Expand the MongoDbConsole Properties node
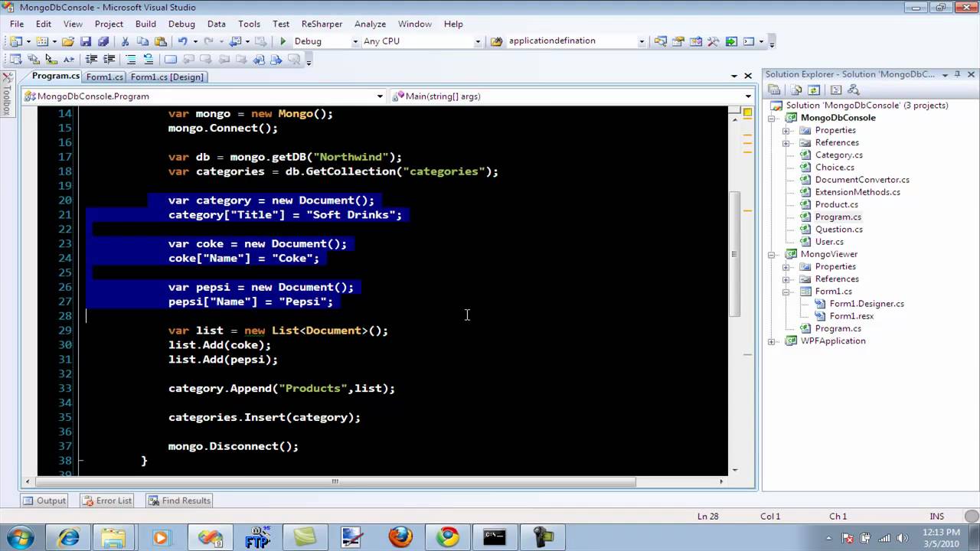 (786, 130)
